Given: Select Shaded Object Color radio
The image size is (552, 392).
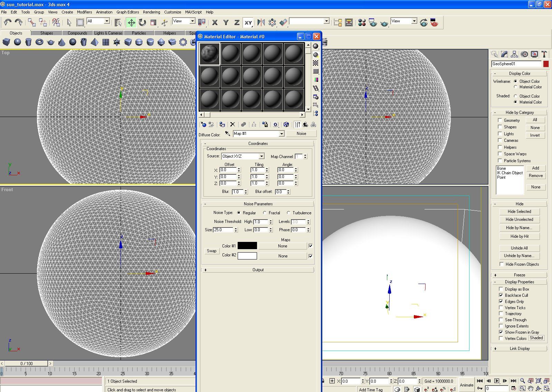Looking at the screenshot, I should [x=516, y=96].
